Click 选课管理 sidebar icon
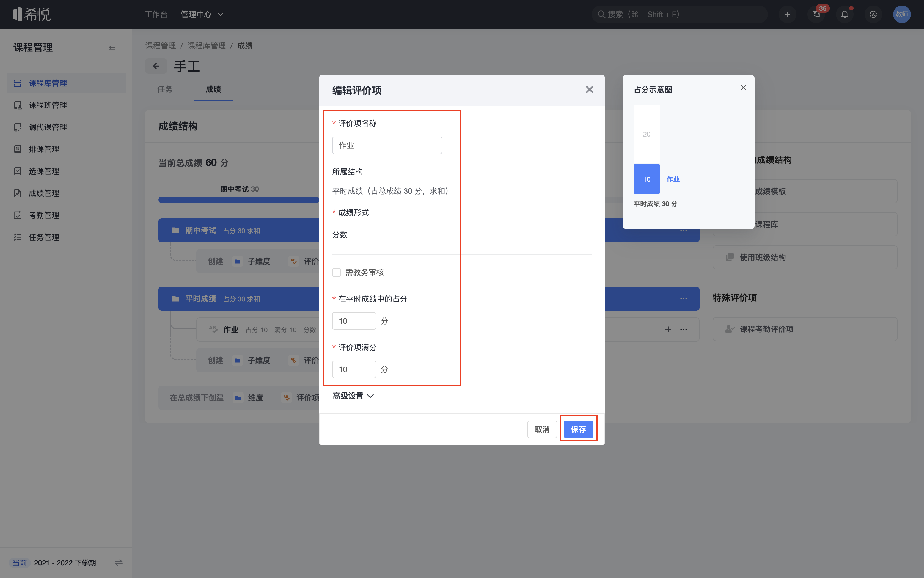Screen dimensions: 924x578 click(18, 171)
